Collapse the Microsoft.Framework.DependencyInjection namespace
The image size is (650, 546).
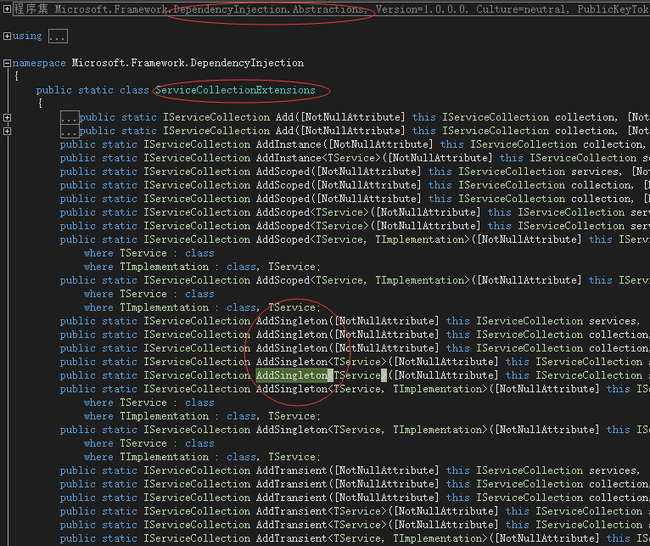[7, 63]
